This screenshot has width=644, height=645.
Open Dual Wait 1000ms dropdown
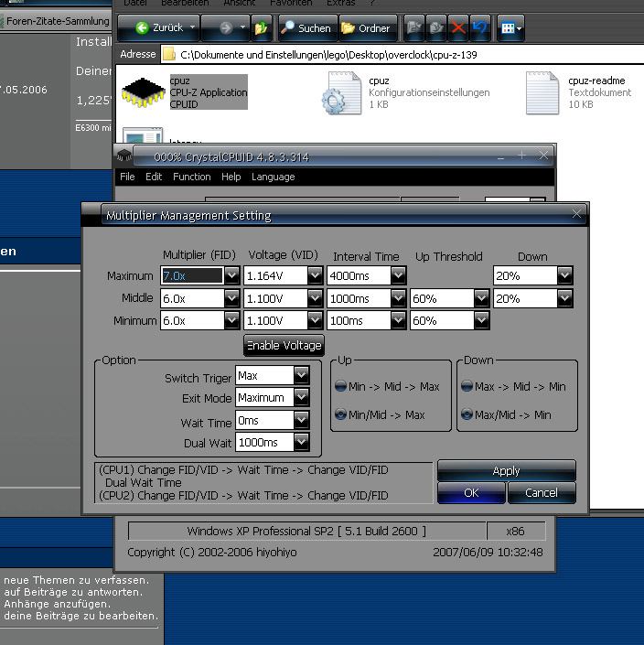point(302,442)
